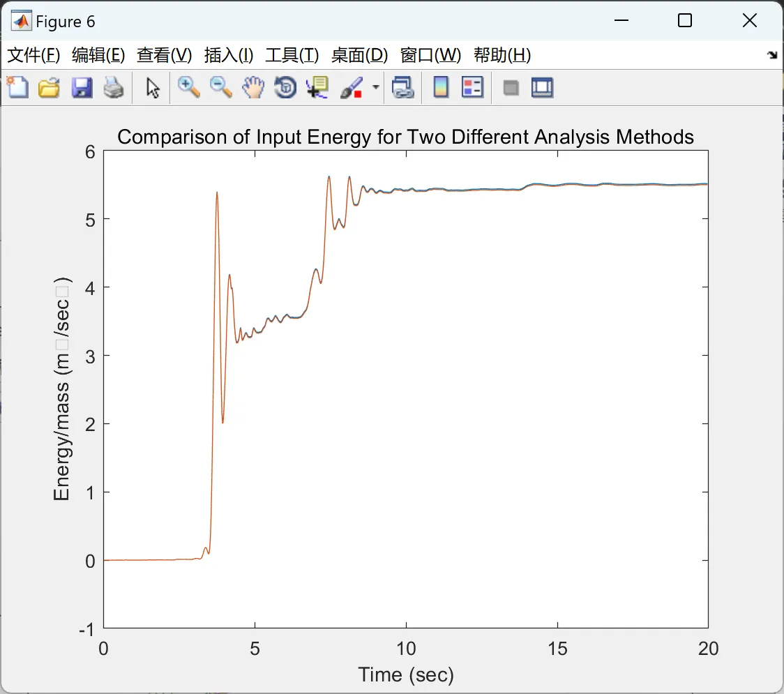The height and width of the screenshot is (694, 784).
Task: Enable the Pan hand tool
Action: point(253,87)
